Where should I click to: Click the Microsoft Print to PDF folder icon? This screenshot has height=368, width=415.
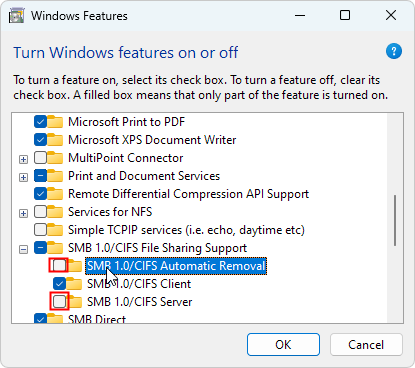(x=55, y=122)
